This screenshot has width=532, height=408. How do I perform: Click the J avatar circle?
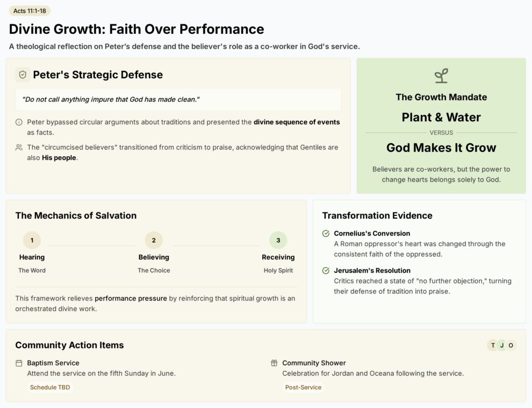coord(502,345)
